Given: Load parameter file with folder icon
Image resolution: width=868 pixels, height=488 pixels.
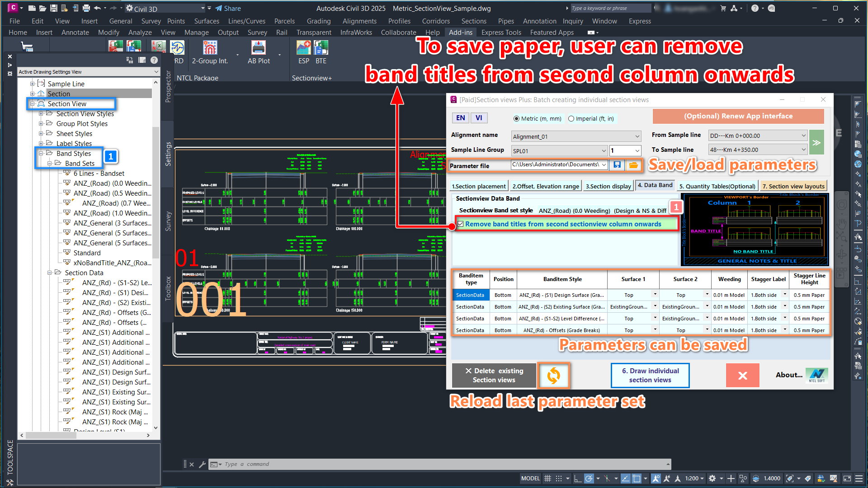Looking at the screenshot, I should [x=633, y=165].
